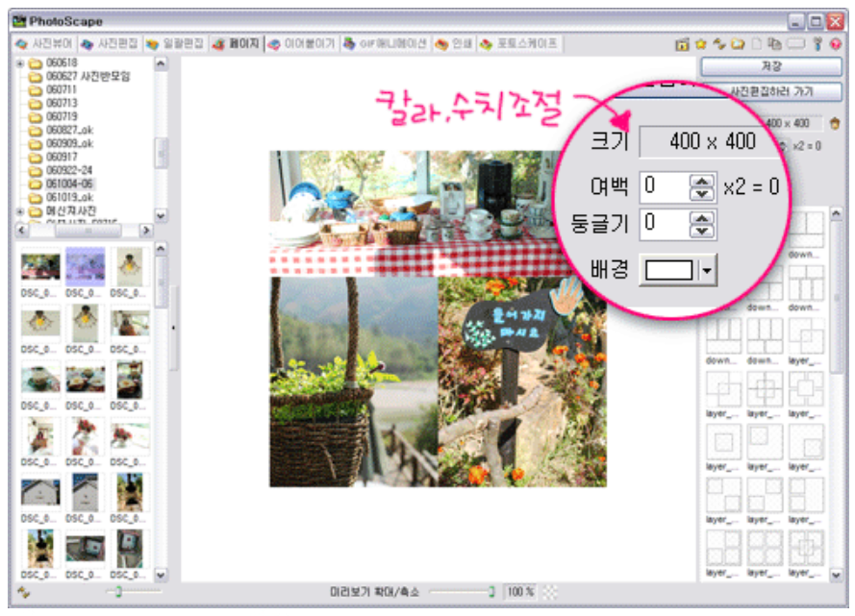This screenshot has width=855, height=616.
Task: Switch to the 사진편집 tab
Action: tap(109, 43)
